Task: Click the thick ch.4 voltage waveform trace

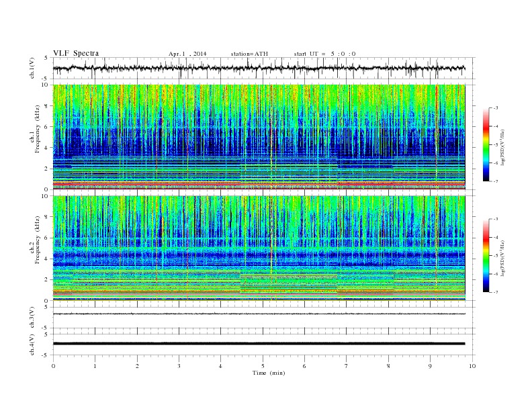Action: click(259, 344)
